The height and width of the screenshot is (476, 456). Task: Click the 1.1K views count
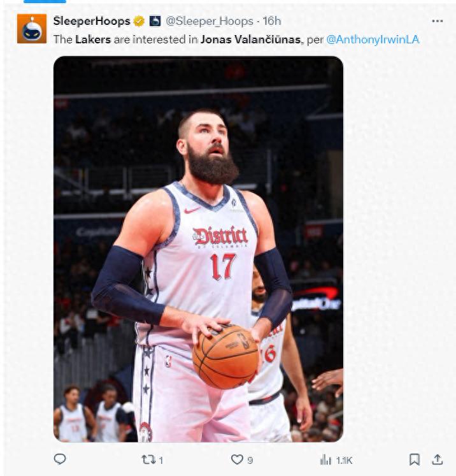pos(344,461)
